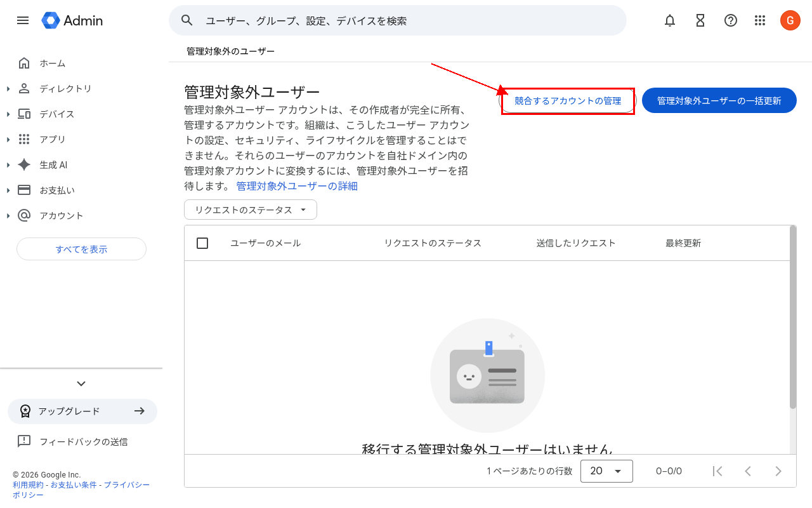Viewport: 812px width, 508px height.
Task: Open the help question mark icon
Action: click(x=731, y=20)
